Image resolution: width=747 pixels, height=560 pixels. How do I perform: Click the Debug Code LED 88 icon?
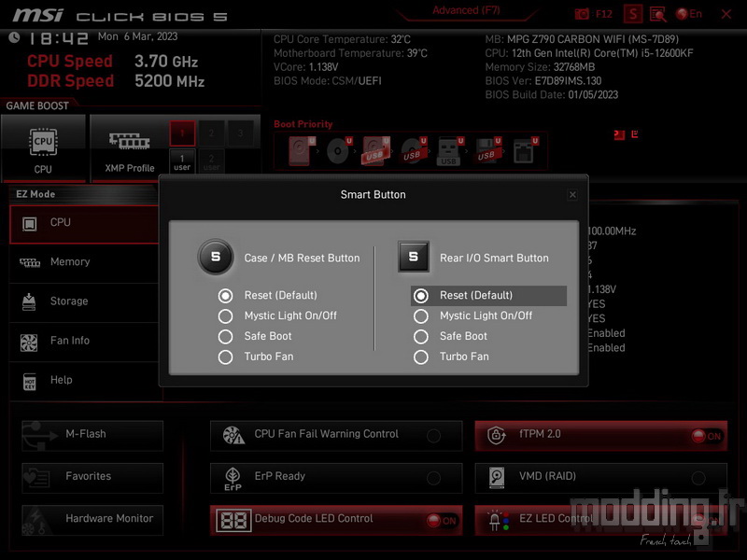click(x=233, y=521)
